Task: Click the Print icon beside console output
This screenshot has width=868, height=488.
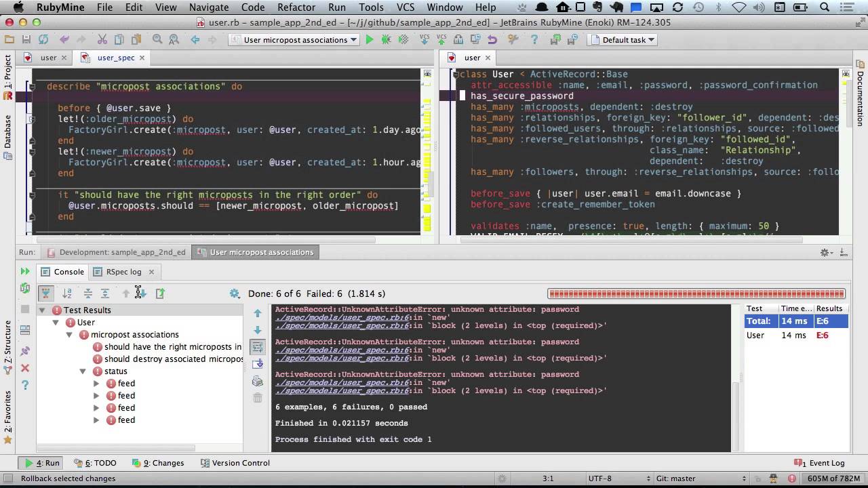Action: coord(257,381)
